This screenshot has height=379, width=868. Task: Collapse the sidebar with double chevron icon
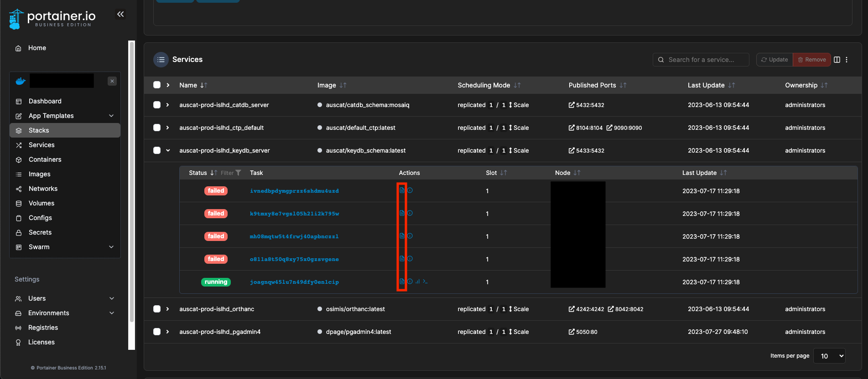point(120,14)
